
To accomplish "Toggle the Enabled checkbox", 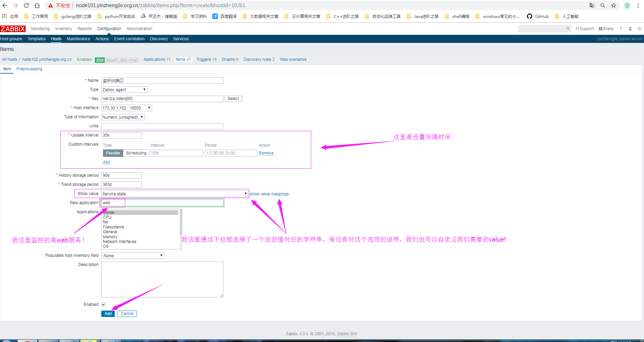I will pos(104,304).
